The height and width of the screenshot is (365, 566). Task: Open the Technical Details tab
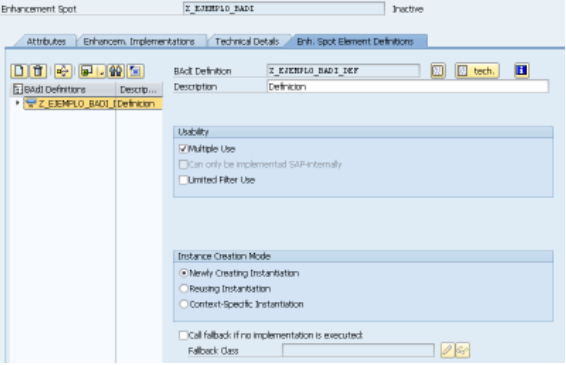pos(247,42)
